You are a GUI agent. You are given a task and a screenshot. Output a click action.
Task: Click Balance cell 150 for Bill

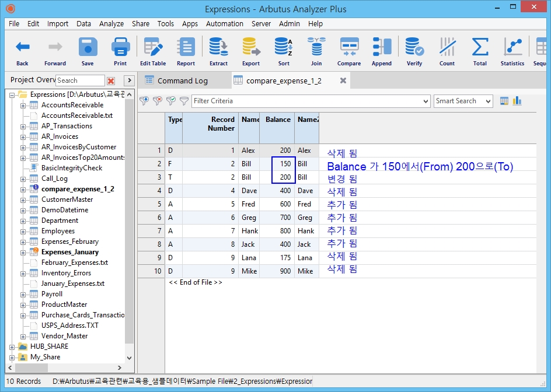pos(277,164)
